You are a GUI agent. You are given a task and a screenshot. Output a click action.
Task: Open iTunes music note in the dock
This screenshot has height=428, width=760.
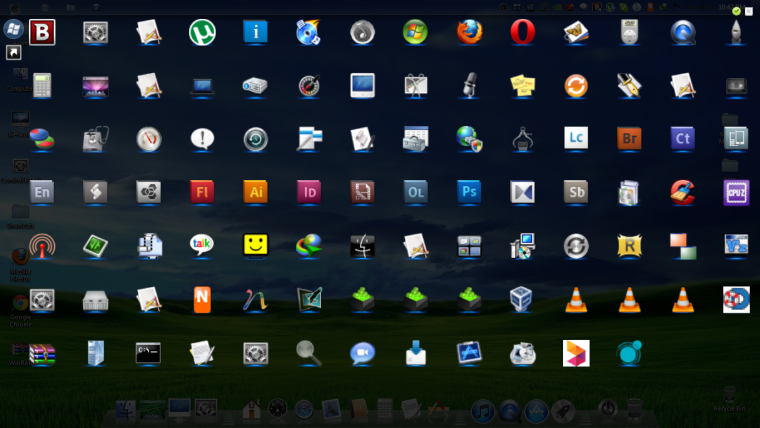[x=483, y=410]
